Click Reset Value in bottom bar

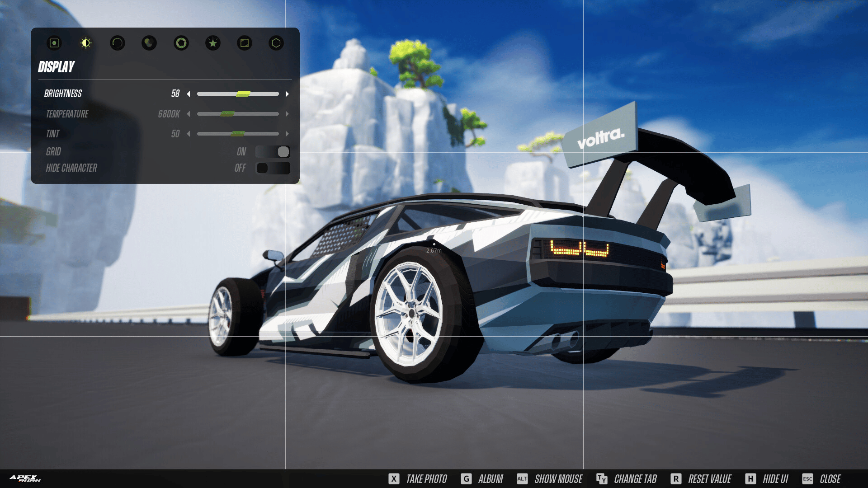pyautogui.click(x=701, y=479)
